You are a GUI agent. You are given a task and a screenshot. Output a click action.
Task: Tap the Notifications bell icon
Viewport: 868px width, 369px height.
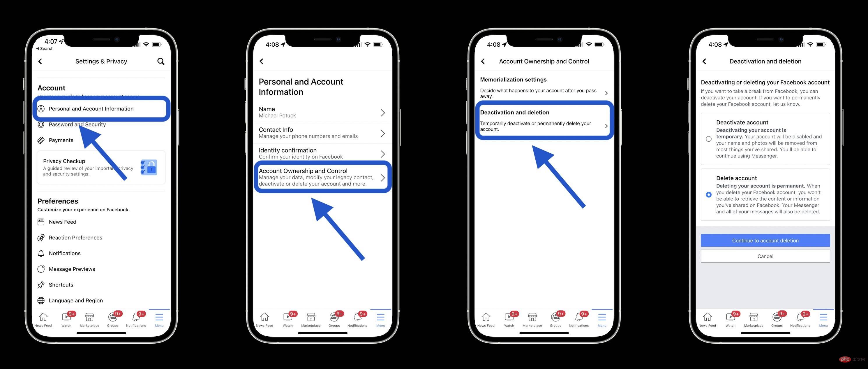pos(136,319)
